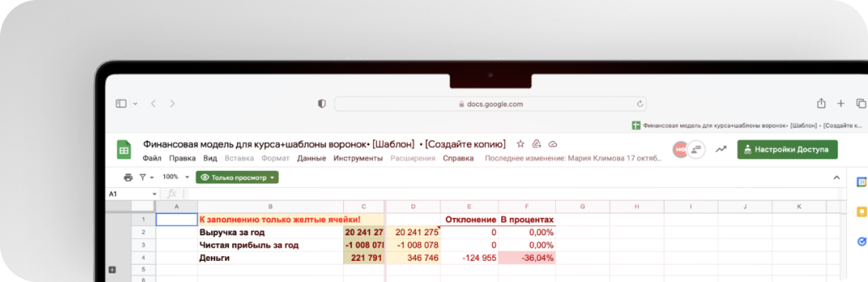Click the docs.google.com address bar

click(x=490, y=103)
